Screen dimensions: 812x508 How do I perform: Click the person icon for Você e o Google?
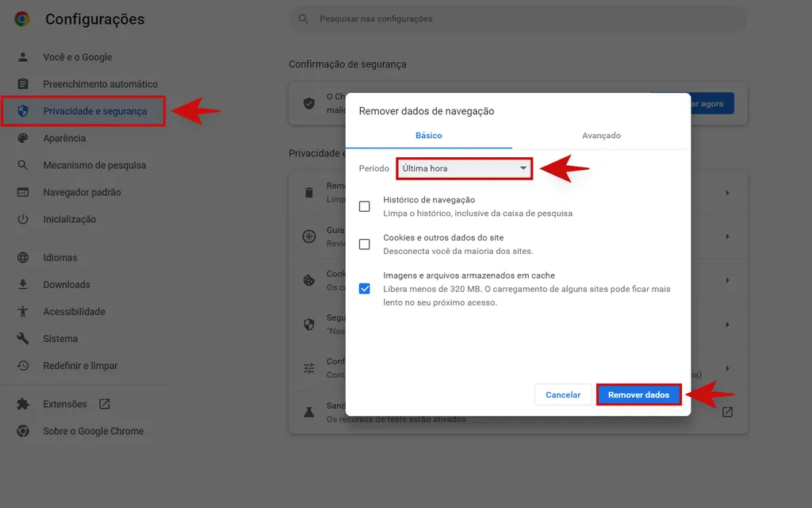point(23,57)
